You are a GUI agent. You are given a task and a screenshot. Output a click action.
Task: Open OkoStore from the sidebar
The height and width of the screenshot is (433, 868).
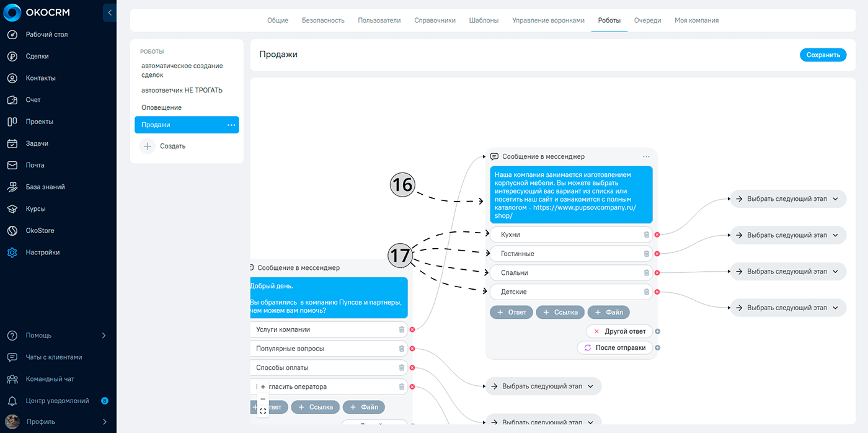[40, 231]
